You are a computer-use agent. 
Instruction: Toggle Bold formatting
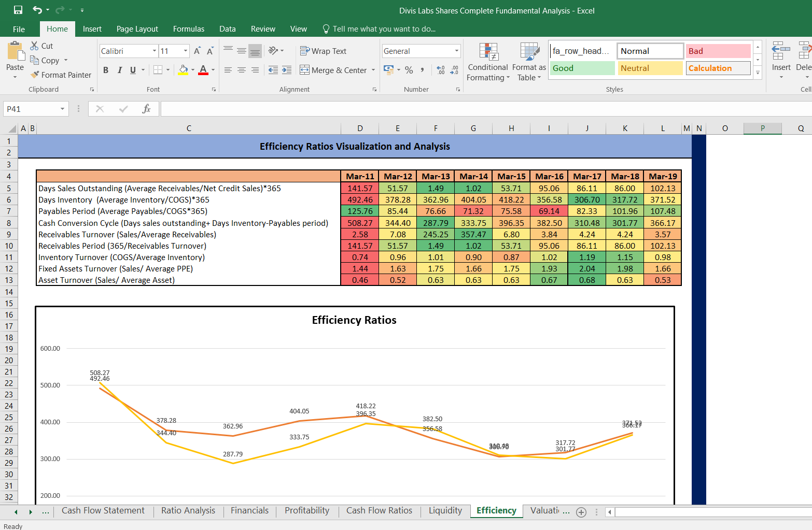pos(106,70)
